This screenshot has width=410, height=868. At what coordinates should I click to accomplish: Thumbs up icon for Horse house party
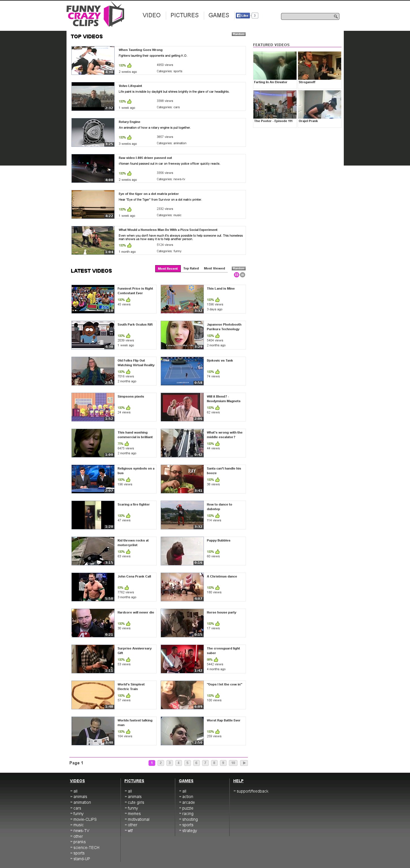(218, 624)
